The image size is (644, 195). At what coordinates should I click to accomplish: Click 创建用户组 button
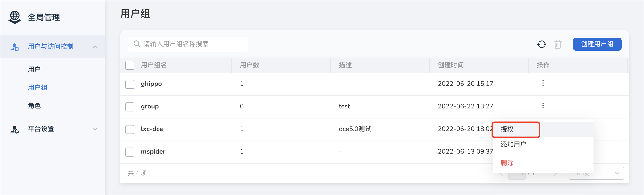click(x=597, y=44)
